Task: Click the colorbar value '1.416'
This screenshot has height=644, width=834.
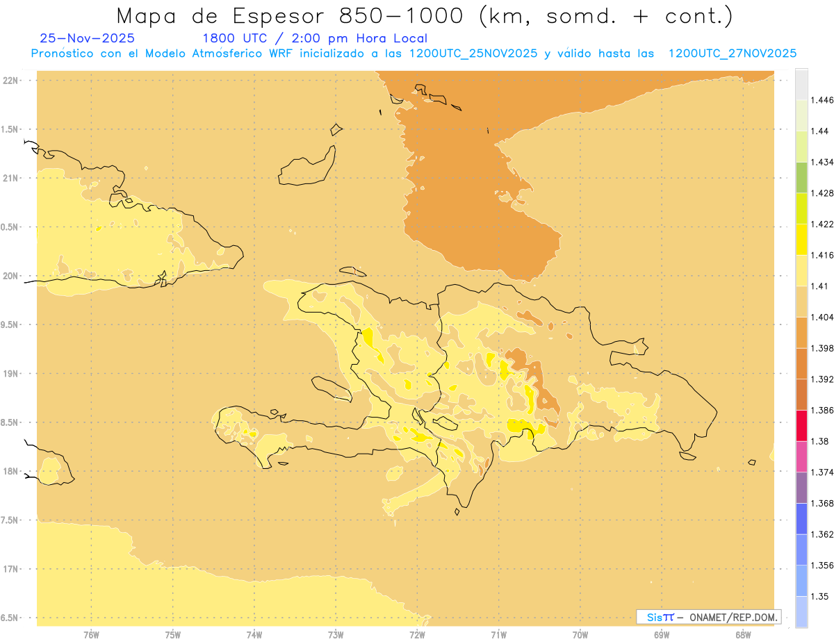Action: [x=824, y=255]
